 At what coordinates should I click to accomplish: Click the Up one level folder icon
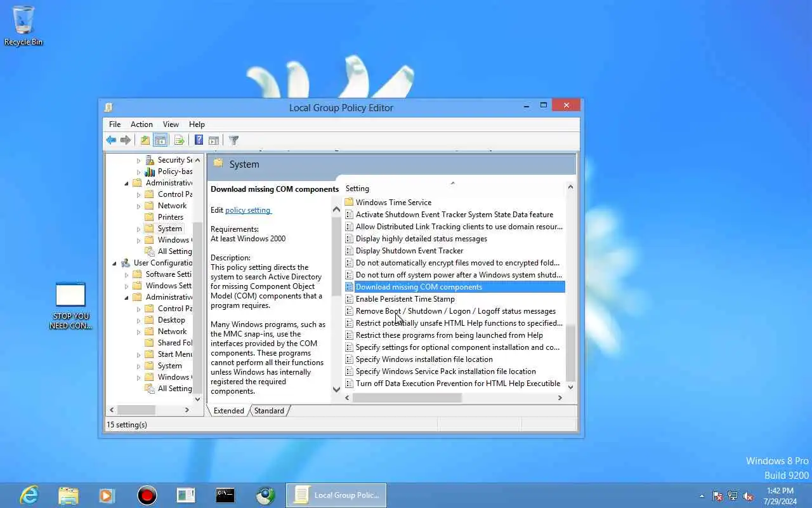coord(145,140)
